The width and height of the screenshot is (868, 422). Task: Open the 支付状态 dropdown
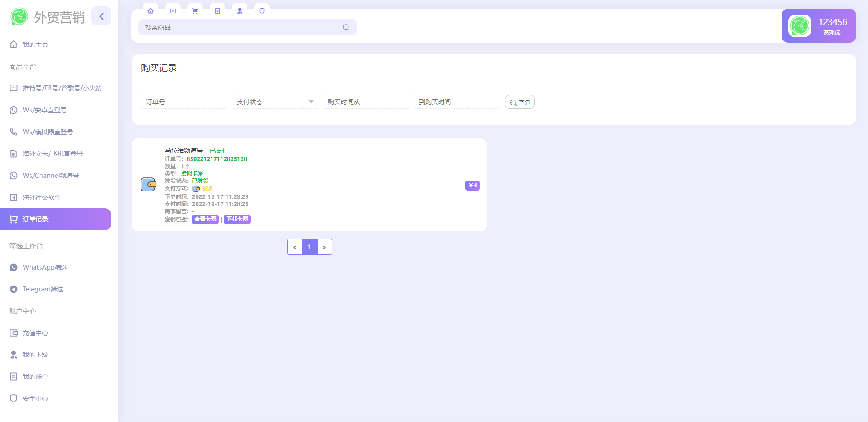(275, 102)
